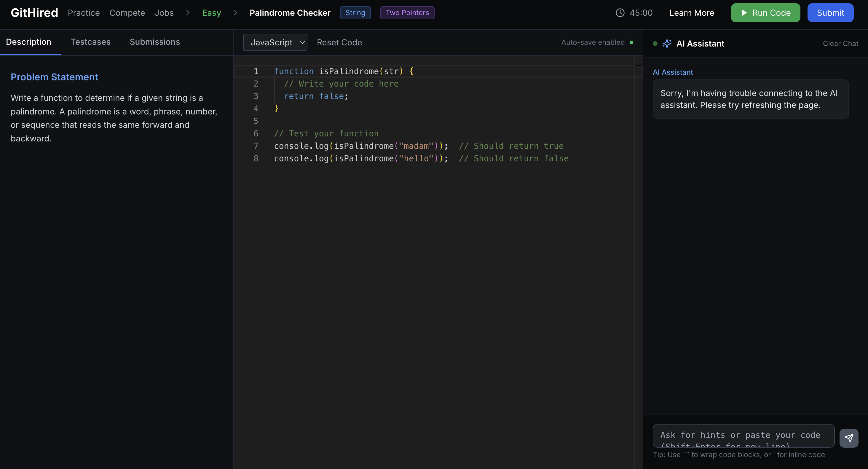The height and width of the screenshot is (469, 868).
Task: Click the AI Assistant online status dot
Action: (x=655, y=44)
